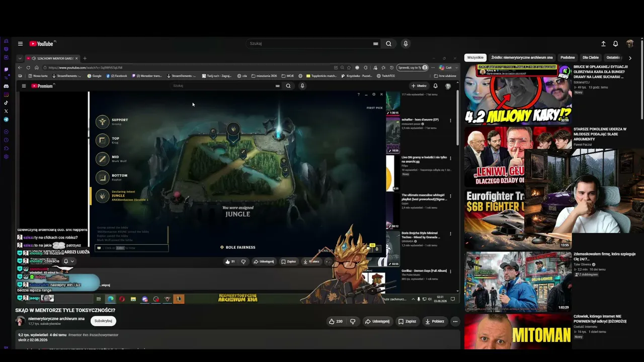Open the TwitchTCG bookmark
This screenshot has height=362, width=644.
pos(385,76)
